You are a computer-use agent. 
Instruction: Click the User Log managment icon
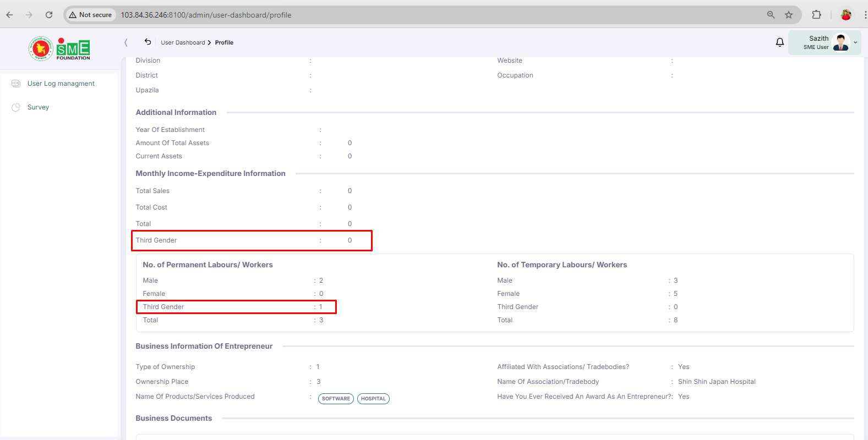tap(16, 84)
